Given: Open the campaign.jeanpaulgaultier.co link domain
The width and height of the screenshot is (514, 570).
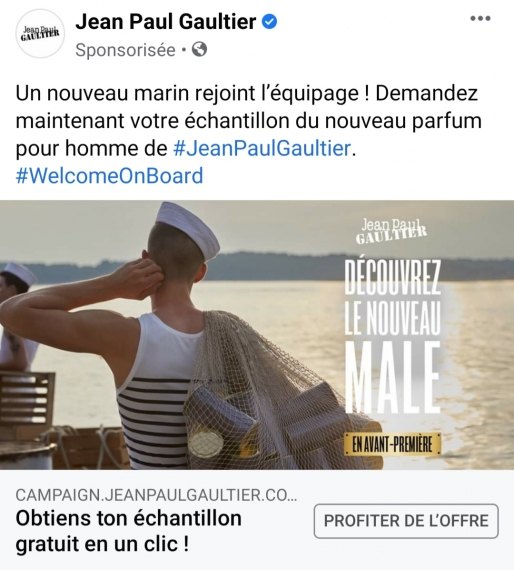Looking at the screenshot, I should click(156, 495).
